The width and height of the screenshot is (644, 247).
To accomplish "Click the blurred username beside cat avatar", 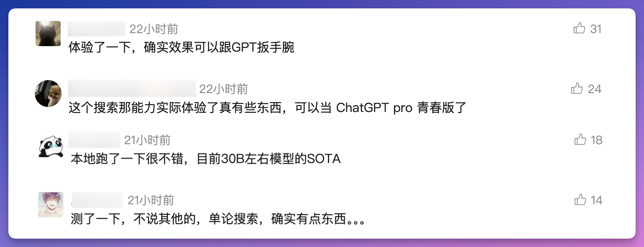I will point(97,29).
